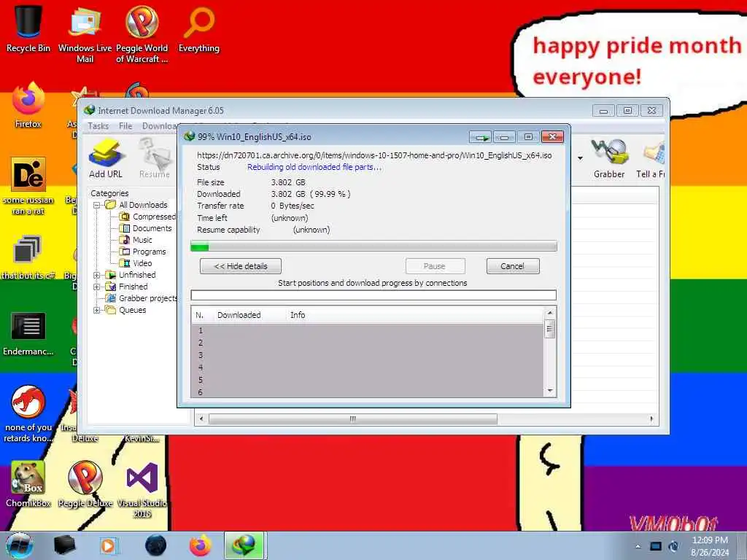Open the Grabber tool in IDM toolbar
This screenshot has height=560, width=747.
(609, 158)
